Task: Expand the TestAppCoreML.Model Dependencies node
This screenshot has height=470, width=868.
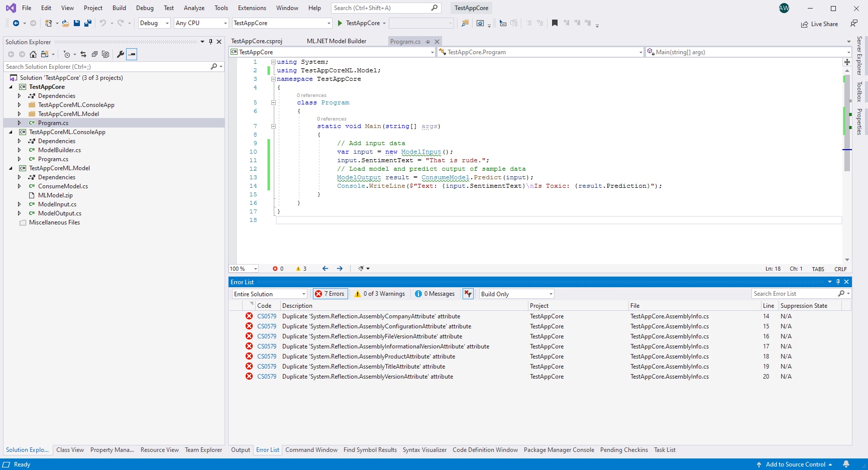Action: click(x=19, y=177)
